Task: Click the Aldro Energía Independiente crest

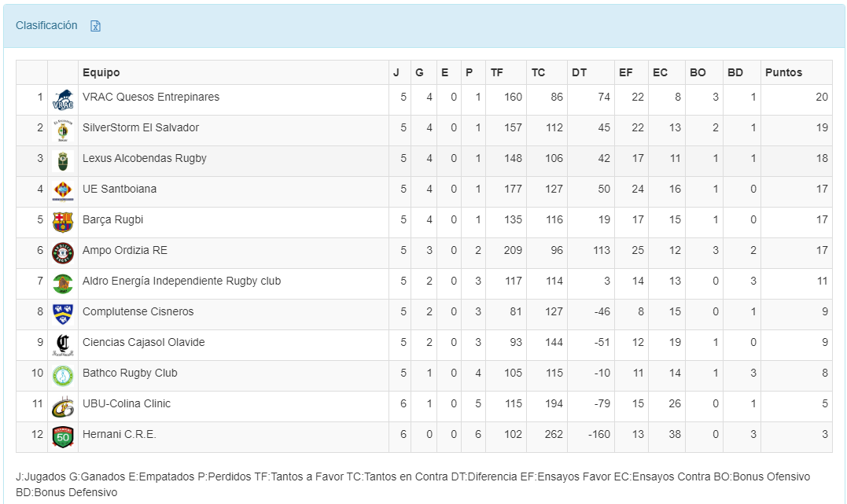Action: [x=63, y=284]
